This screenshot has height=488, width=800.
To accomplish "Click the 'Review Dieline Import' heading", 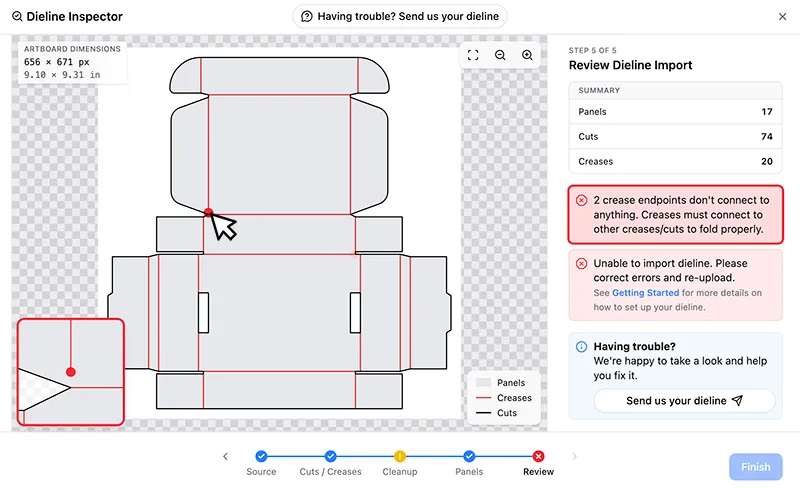I will (630, 65).
